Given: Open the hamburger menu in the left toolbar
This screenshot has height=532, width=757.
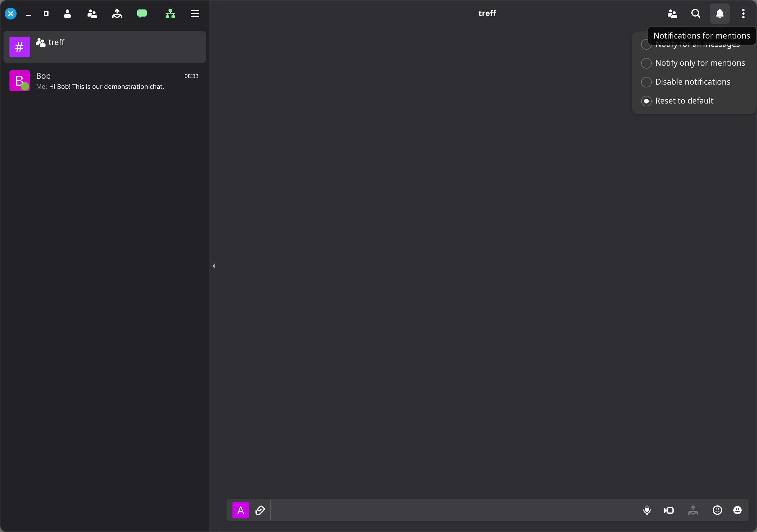Looking at the screenshot, I should tap(195, 14).
